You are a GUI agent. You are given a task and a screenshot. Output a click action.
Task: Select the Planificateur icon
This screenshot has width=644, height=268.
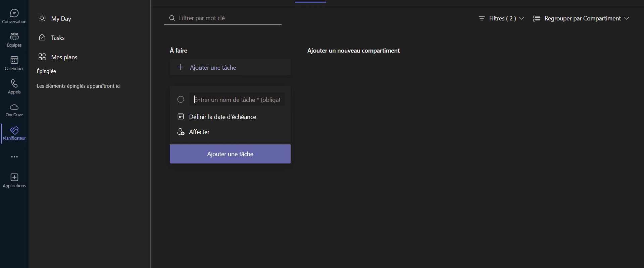point(14,133)
